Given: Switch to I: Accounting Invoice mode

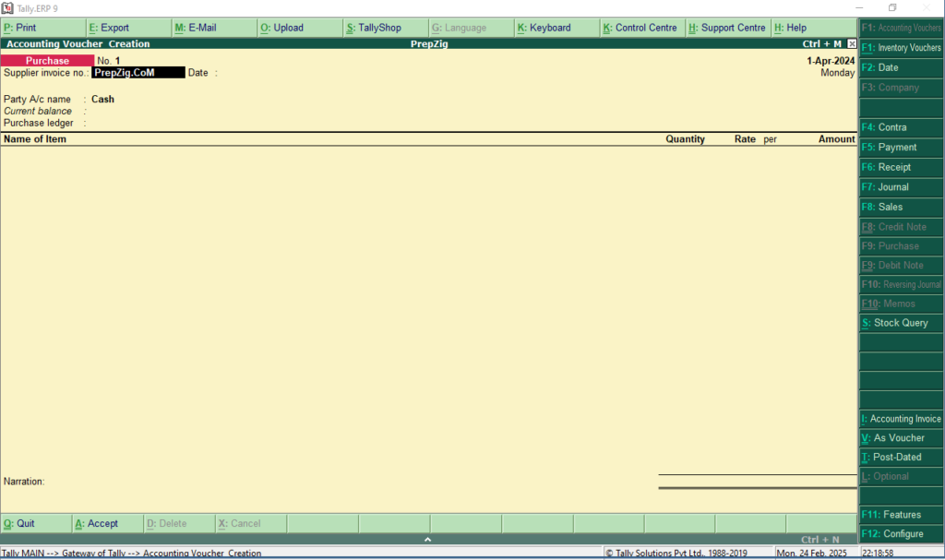Looking at the screenshot, I should click(x=901, y=419).
